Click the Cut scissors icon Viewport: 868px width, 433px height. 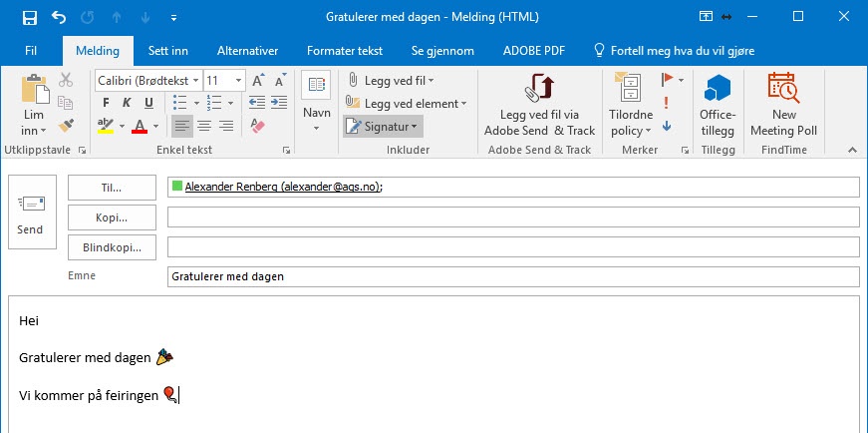pos(66,80)
